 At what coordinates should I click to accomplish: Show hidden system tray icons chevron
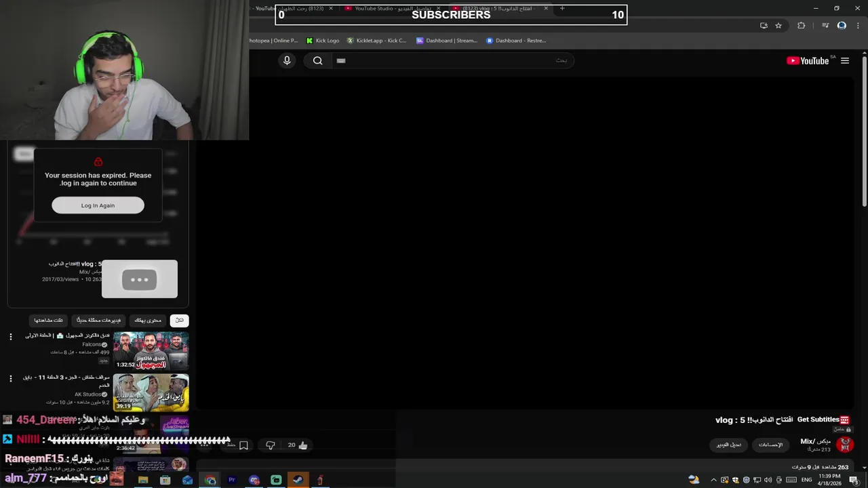pos(713,480)
